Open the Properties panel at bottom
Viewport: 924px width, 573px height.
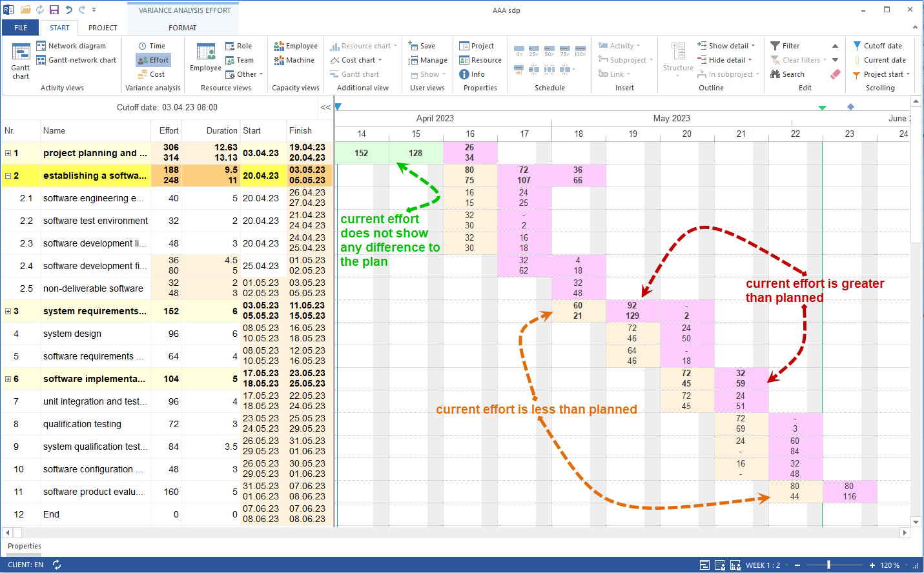pos(25,546)
